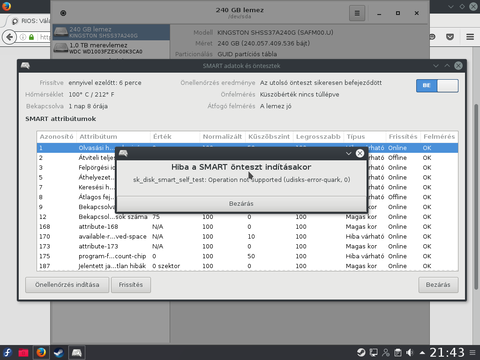
Task: Click the right-side vertical scrollbar
Action: (x=476, y=197)
